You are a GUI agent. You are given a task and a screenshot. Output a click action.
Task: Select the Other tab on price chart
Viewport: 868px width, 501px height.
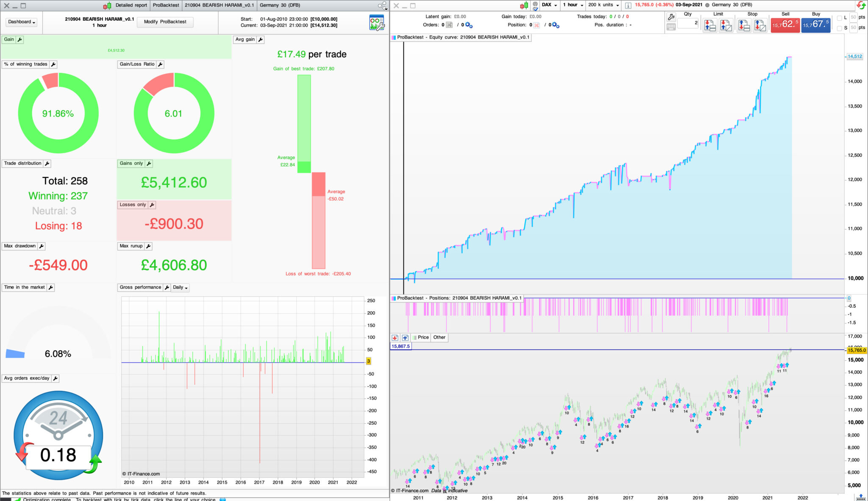point(439,337)
